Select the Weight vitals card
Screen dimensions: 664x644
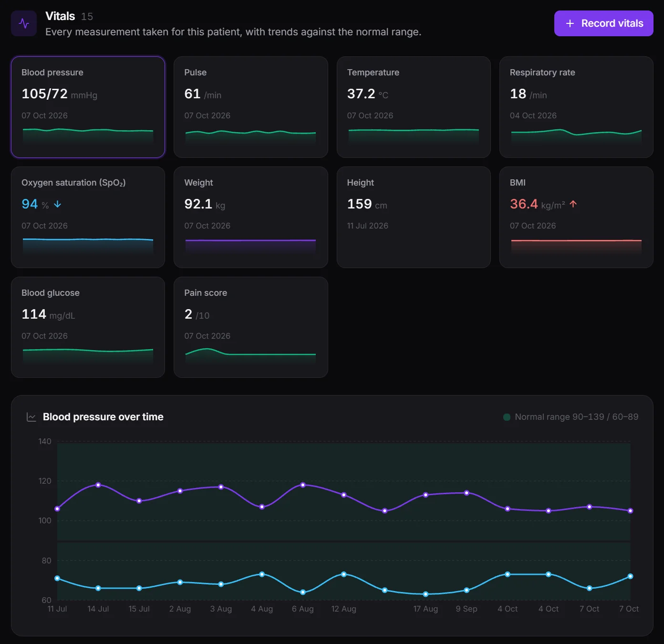(251, 217)
